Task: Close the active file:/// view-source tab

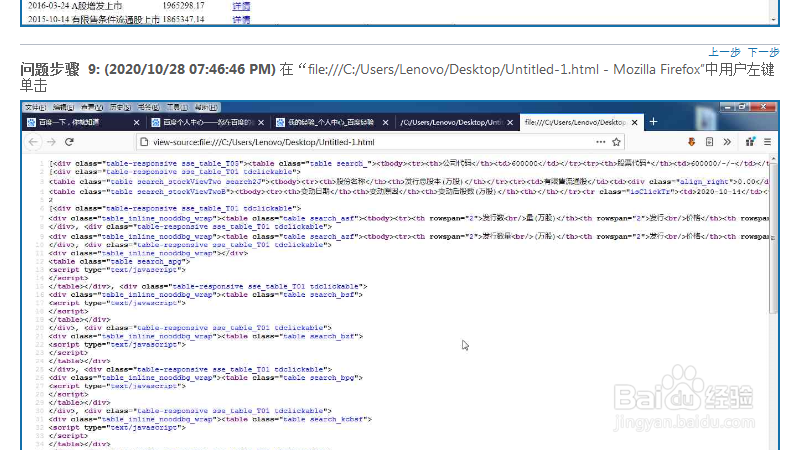Action: coord(635,122)
